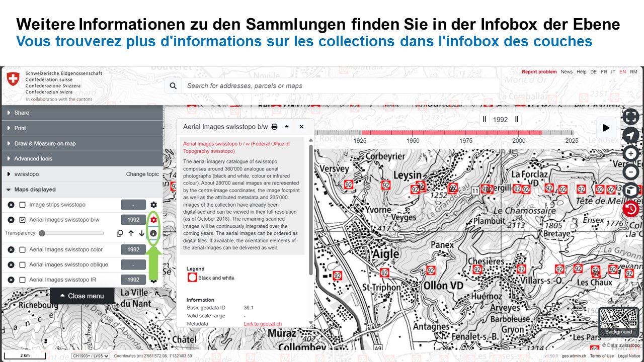Viewport: 644px width, 362px height.
Task: Remove Image strips swisstopo layer
Action: [x=11, y=205]
